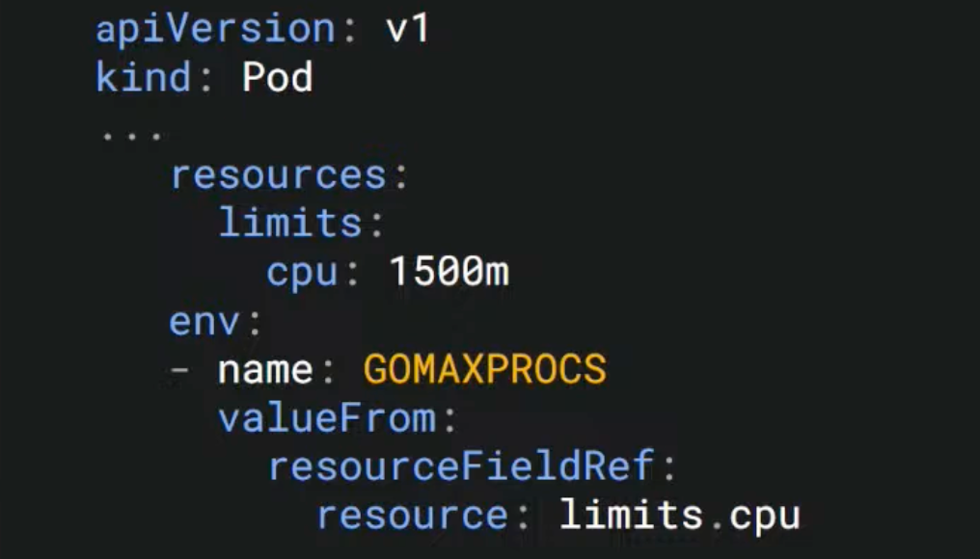Click the colon after resources
This screenshot has height=559, width=980.
click(x=401, y=176)
